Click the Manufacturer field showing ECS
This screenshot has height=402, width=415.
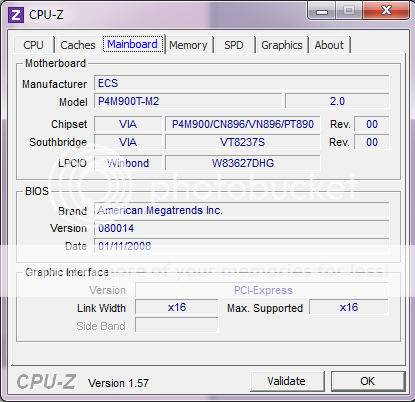pyautogui.click(x=241, y=83)
